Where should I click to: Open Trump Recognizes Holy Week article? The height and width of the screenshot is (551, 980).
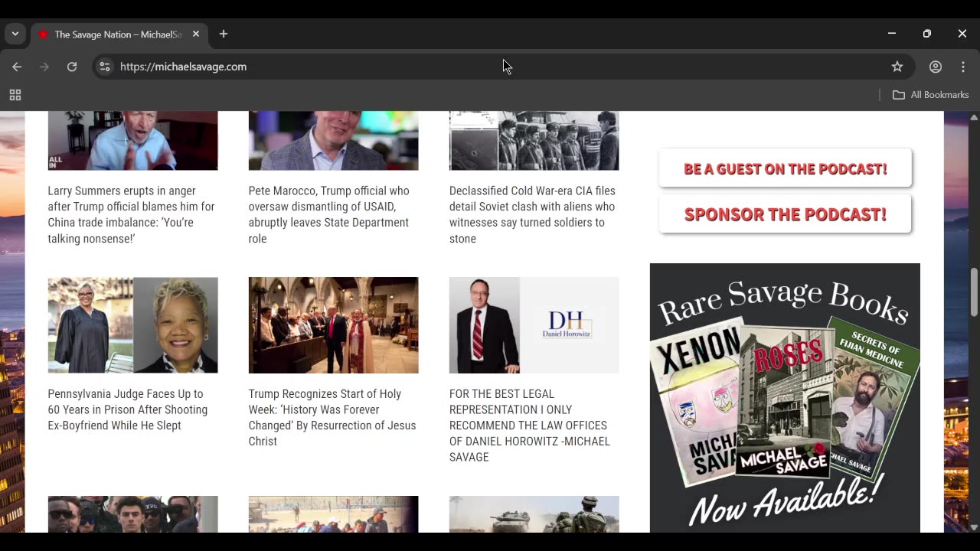[332, 417]
